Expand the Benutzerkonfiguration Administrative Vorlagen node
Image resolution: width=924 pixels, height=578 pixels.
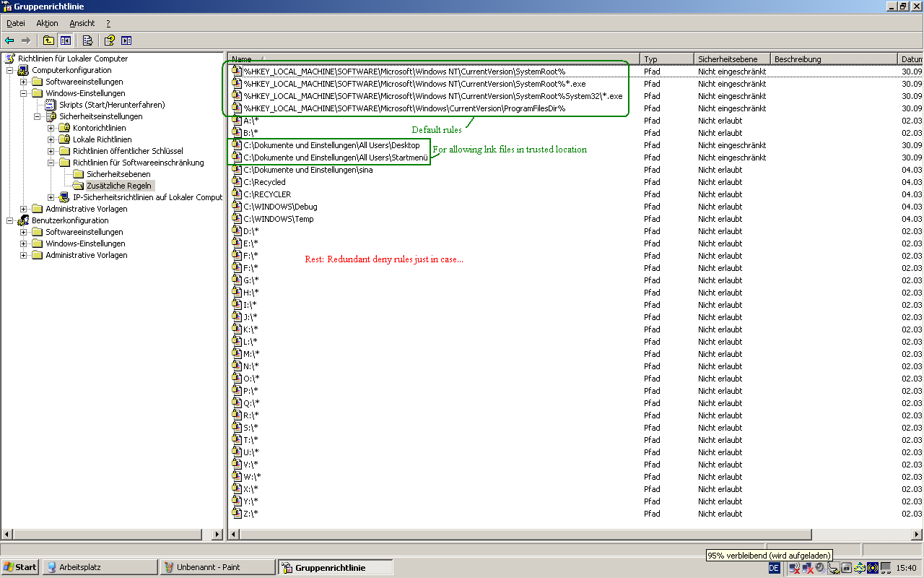click(x=23, y=255)
